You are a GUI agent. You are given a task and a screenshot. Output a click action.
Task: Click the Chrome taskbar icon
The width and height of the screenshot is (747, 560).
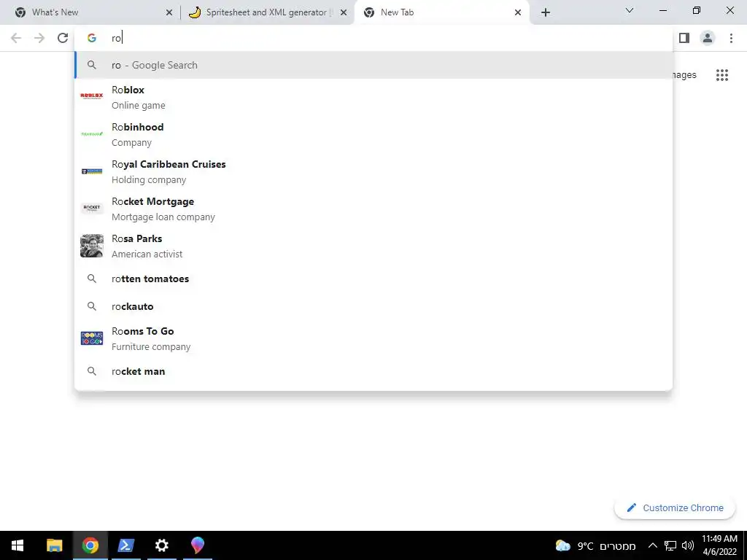(90, 545)
